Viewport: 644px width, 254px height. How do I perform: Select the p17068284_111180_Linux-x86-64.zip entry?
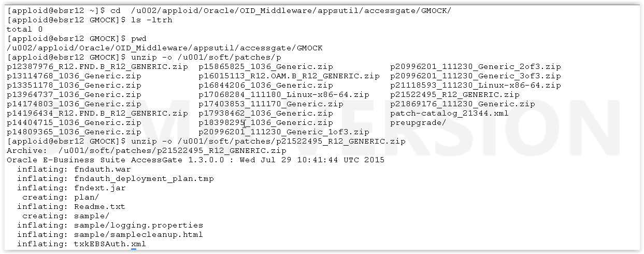284,95
